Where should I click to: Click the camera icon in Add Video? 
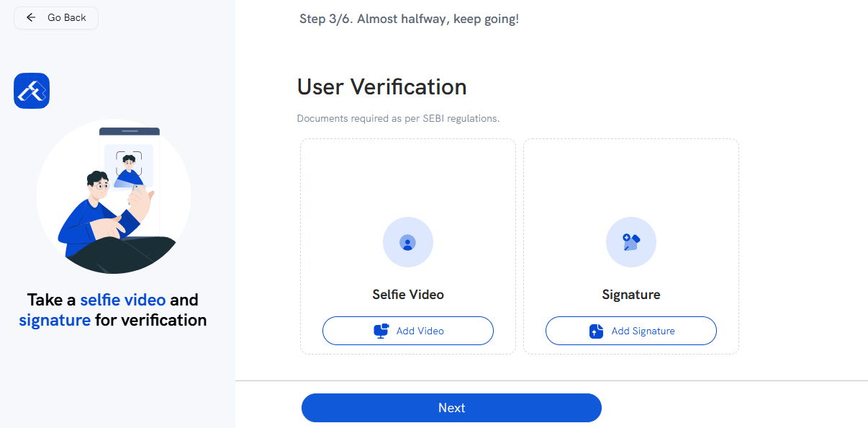pos(381,331)
